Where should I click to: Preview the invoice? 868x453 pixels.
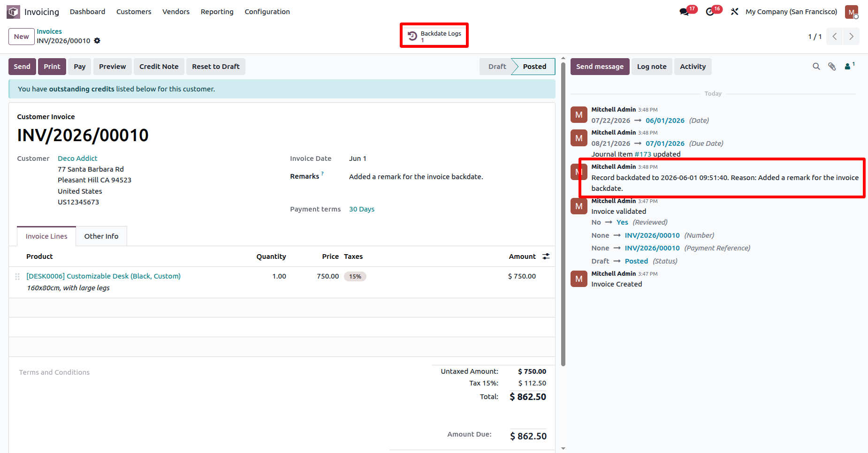pyautogui.click(x=113, y=67)
